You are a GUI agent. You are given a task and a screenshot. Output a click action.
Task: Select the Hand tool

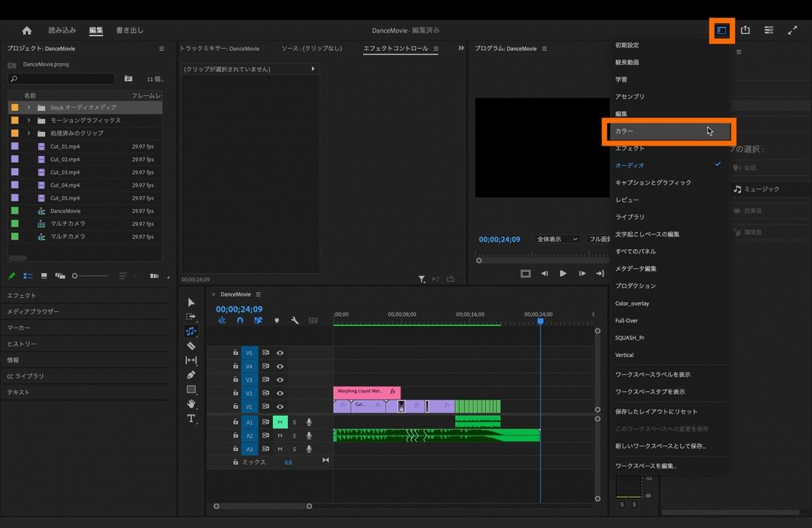point(191,404)
